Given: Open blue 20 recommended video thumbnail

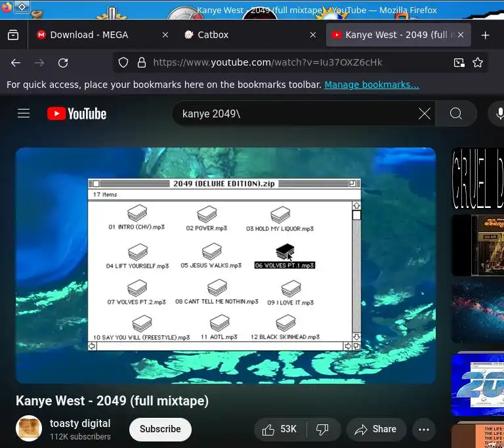Looking at the screenshot, I should click(x=478, y=384).
